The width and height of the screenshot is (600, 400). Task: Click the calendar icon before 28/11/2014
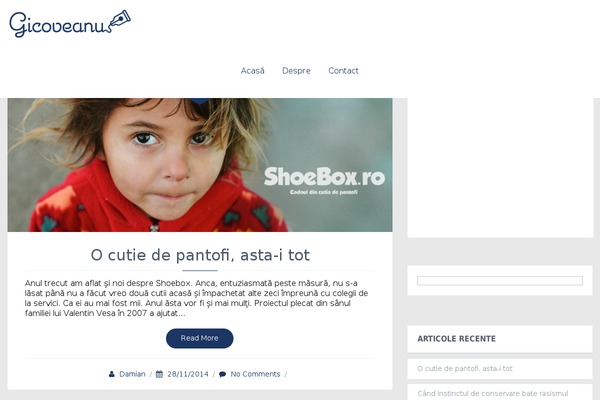[160, 374]
